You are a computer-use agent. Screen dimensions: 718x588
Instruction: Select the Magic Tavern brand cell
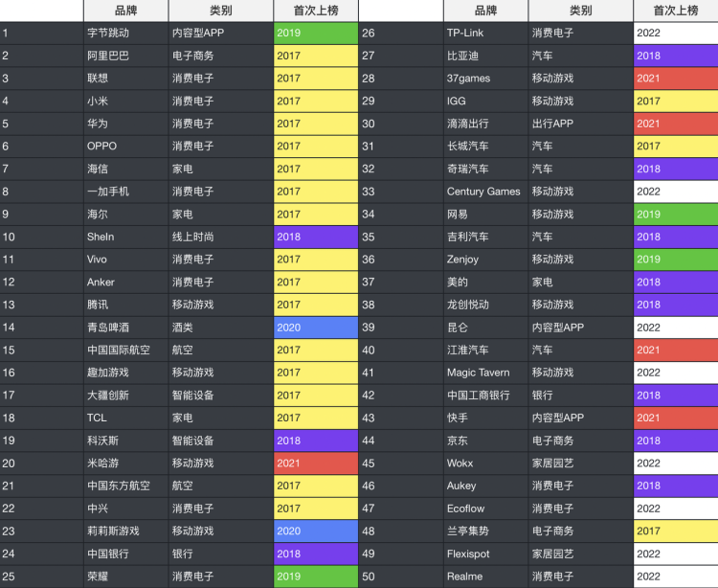[x=485, y=373]
